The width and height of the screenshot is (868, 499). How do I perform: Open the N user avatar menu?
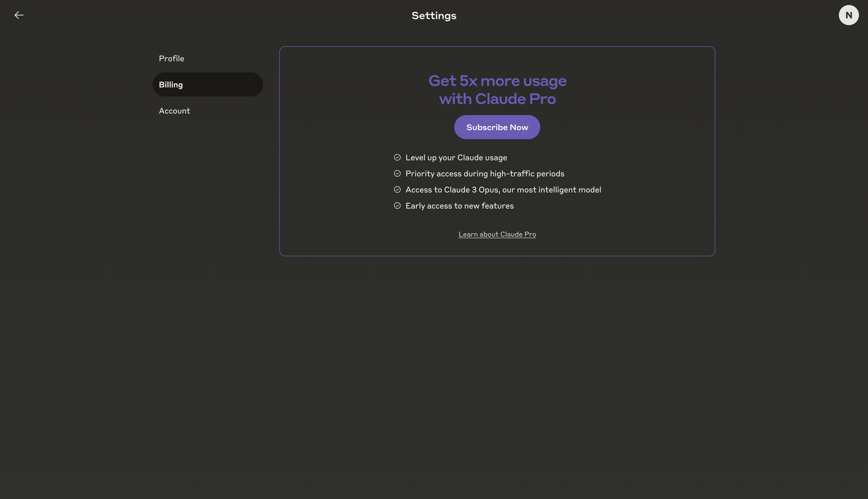(848, 15)
